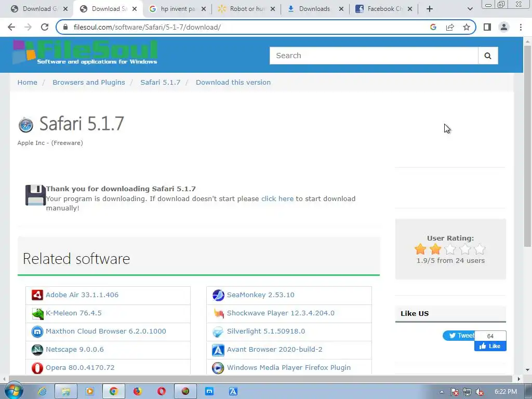532x399 pixels.
Task: Open Chrome three-dot menu
Action: [521, 27]
